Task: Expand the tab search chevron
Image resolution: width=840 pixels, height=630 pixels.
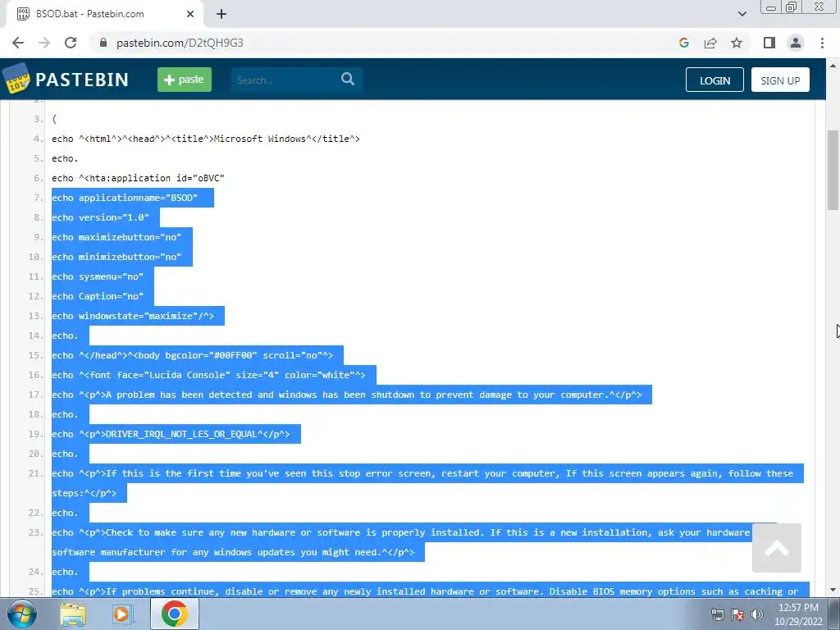Action: tap(742, 14)
